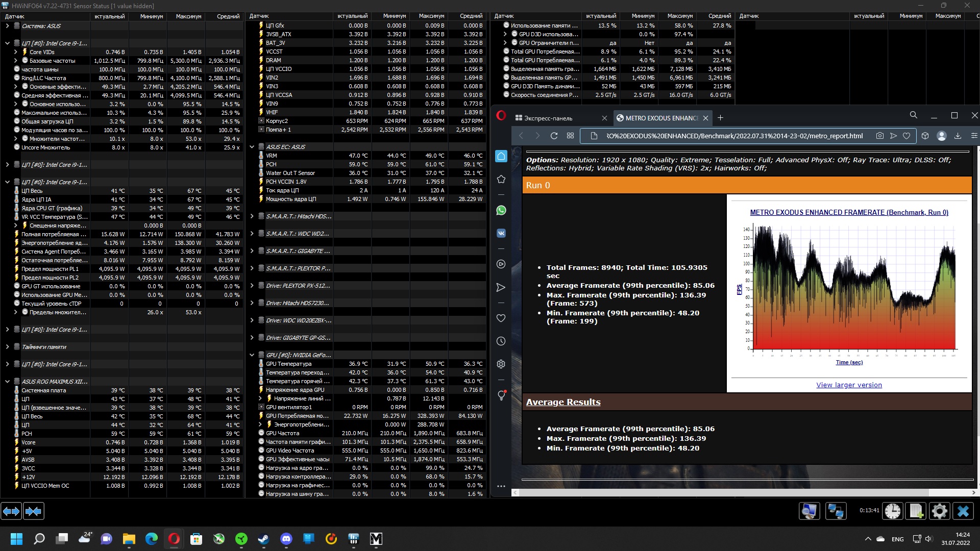Open HWiNFO sensor settings gear
The height and width of the screenshot is (551, 980).
pyautogui.click(x=939, y=511)
